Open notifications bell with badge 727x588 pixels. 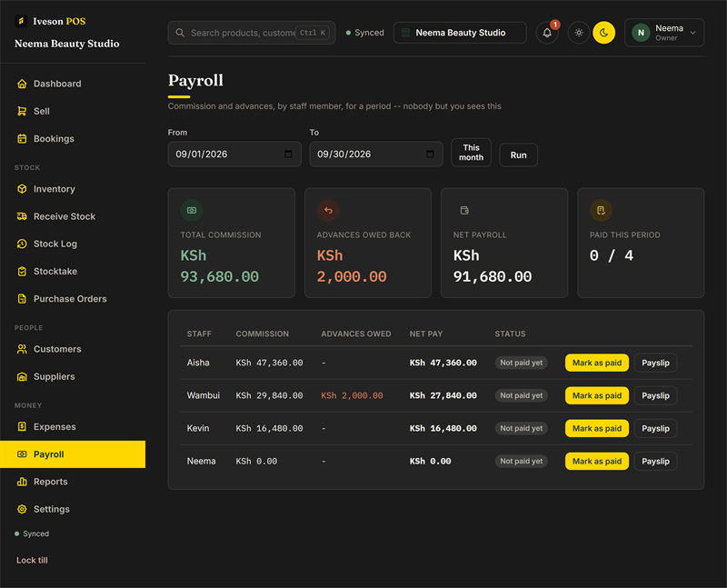(547, 33)
